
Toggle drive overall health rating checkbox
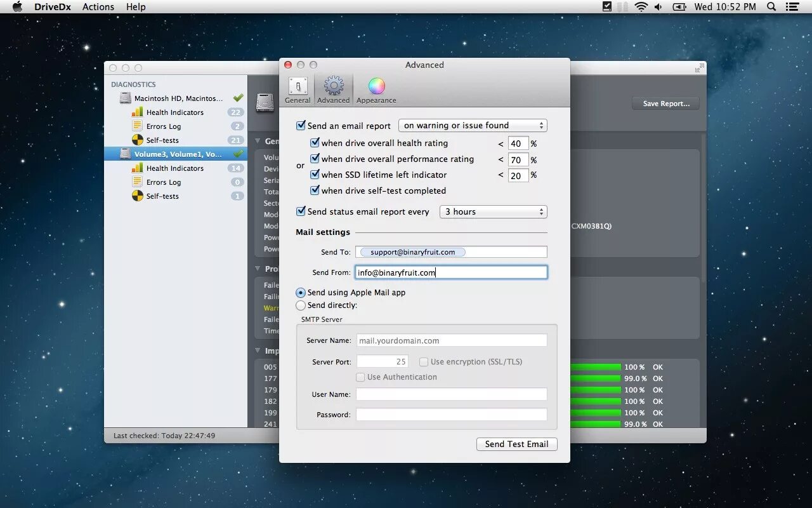[315, 143]
